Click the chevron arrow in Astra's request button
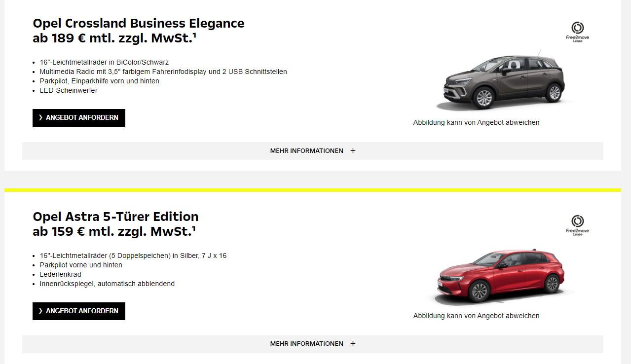 tap(40, 311)
